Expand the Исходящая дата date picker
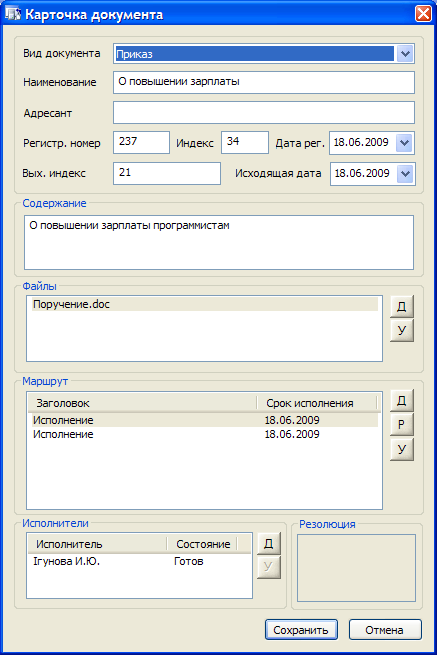 click(x=405, y=174)
